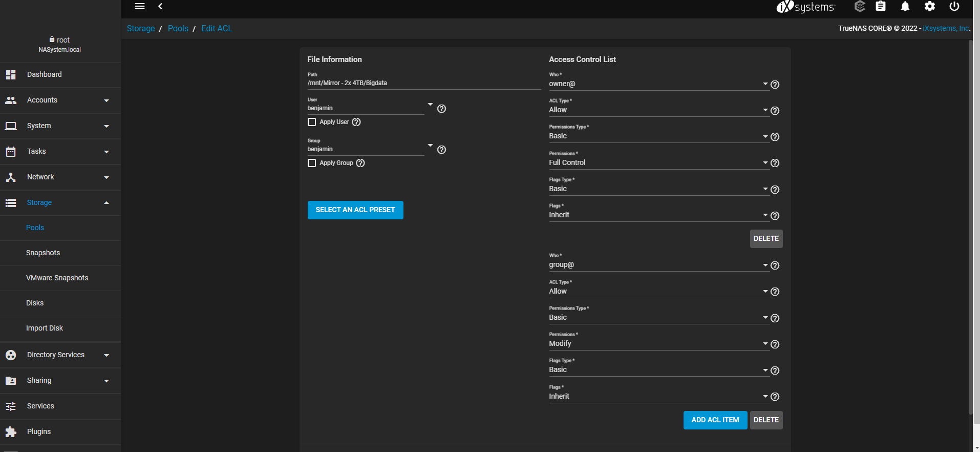Image resolution: width=980 pixels, height=452 pixels.
Task: Click Add ACL Item button
Action: coord(715,420)
